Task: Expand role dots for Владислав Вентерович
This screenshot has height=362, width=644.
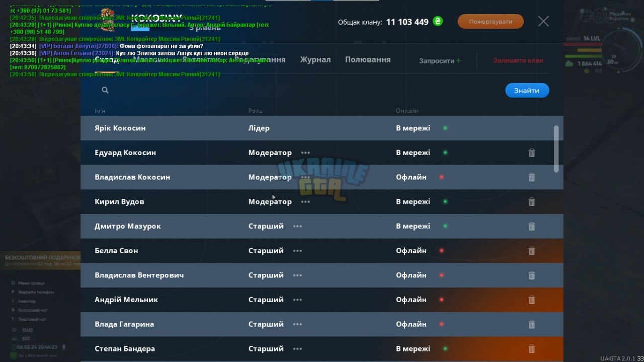Action: tap(297, 275)
